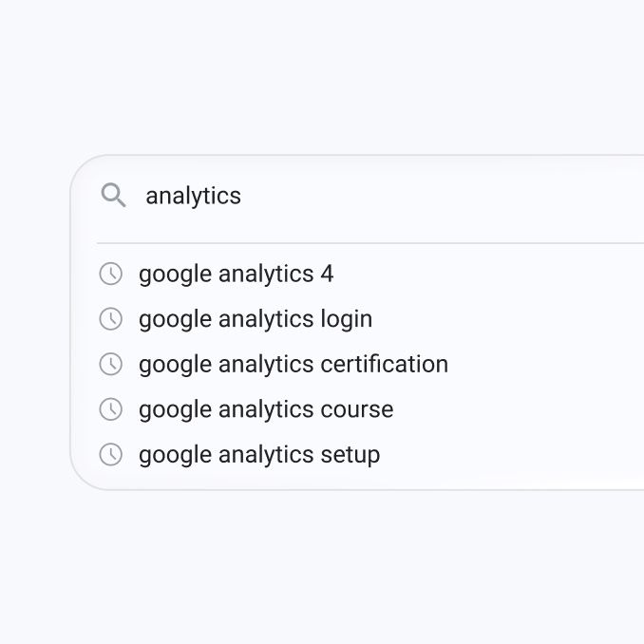Click the word "login" in the second suggestion
Image resolution: width=644 pixels, height=644 pixels.
pyautogui.click(x=346, y=319)
